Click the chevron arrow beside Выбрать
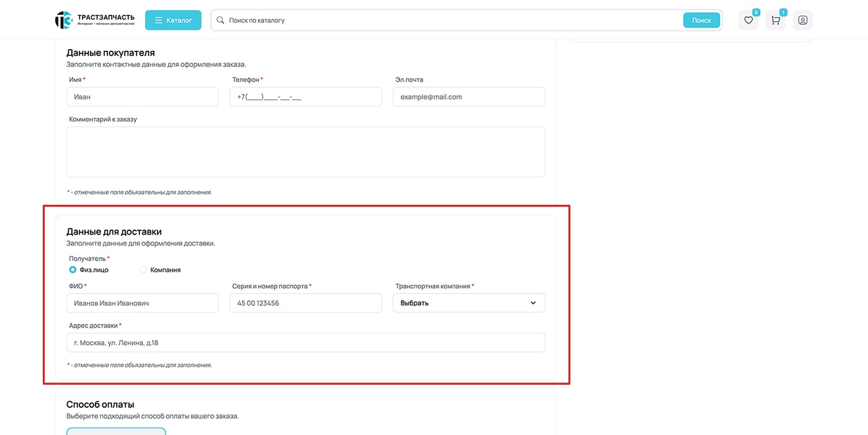868x435 pixels. (x=533, y=303)
